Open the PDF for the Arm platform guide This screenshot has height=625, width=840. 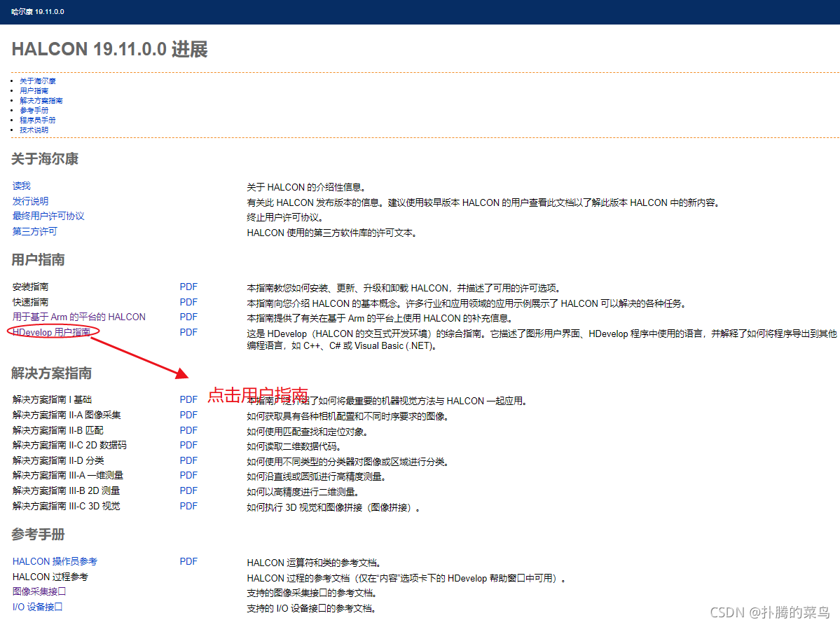pyautogui.click(x=188, y=317)
